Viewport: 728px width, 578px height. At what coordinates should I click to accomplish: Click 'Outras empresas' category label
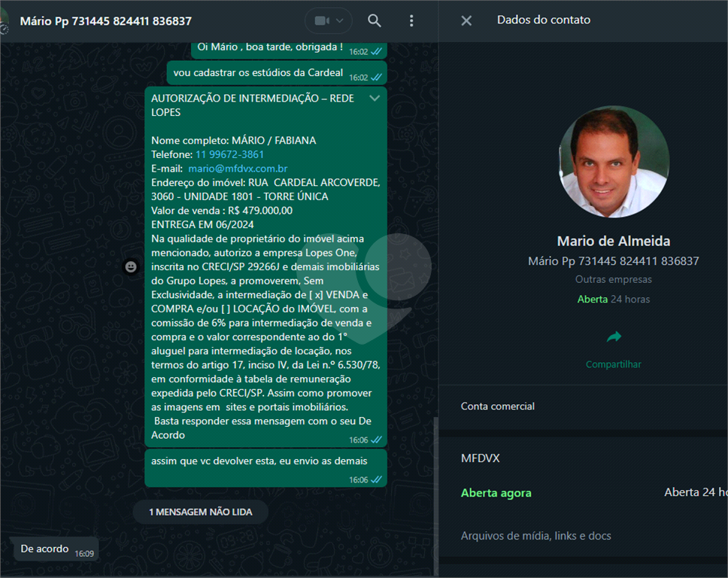click(x=614, y=279)
